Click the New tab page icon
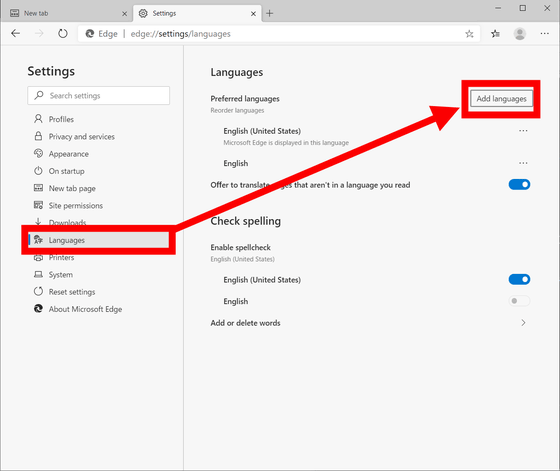560x471 pixels. [38, 188]
